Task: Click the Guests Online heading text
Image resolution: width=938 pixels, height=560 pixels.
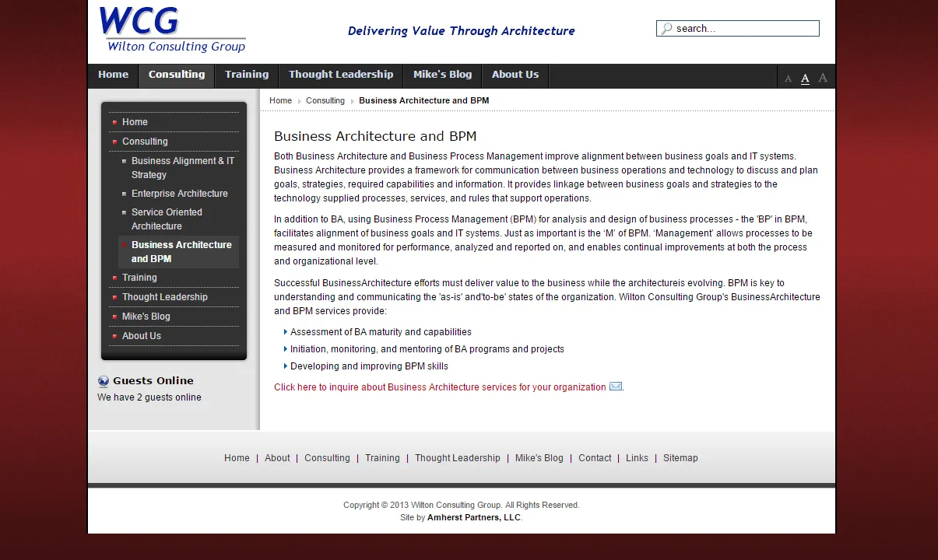Action: 153,381
